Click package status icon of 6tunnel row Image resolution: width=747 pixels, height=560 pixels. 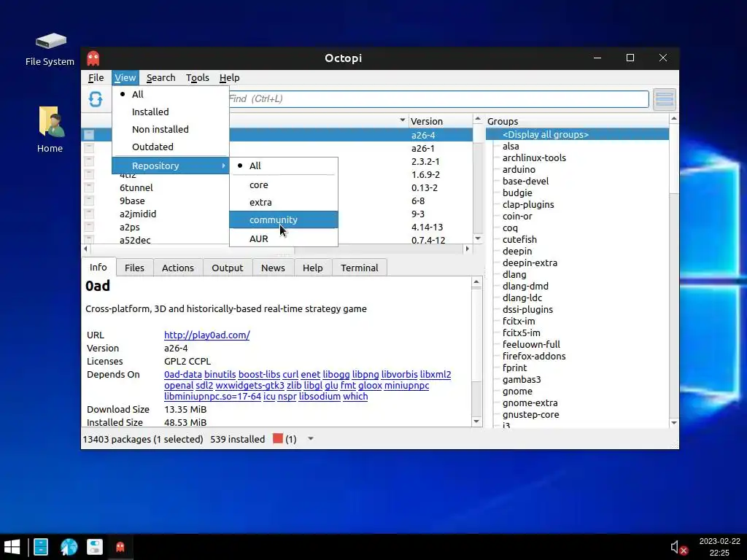[88, 187]
